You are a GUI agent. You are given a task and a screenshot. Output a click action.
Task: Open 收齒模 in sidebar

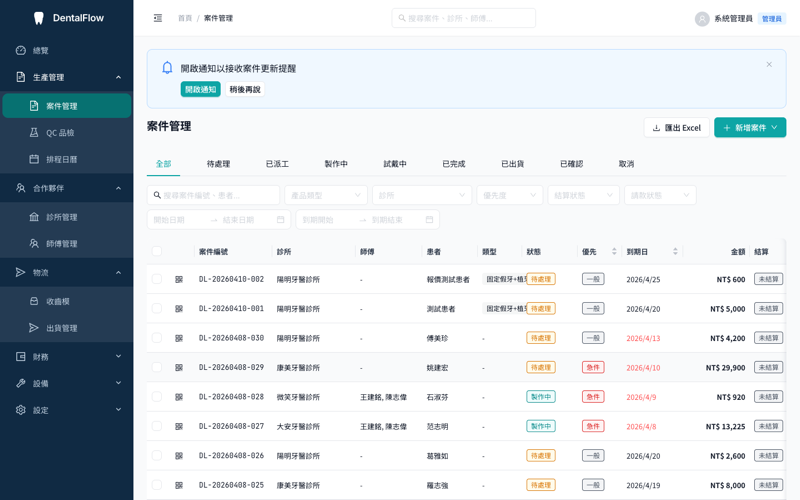[x=66, y=301]
